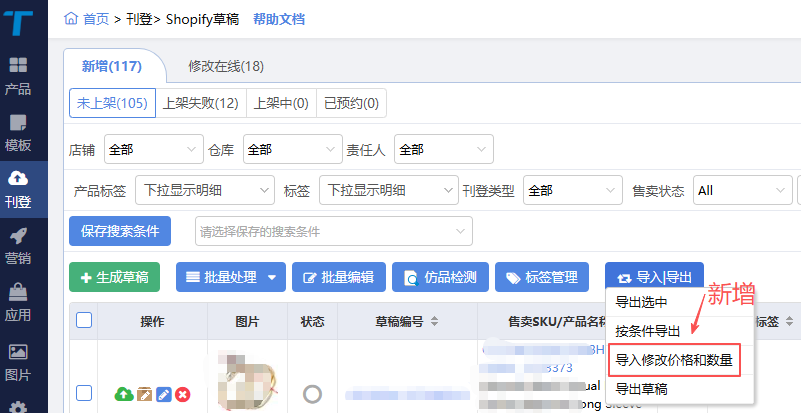Click the green cloud upload icon in row
The width and height of the screenshot is (801, 413).
point(124,395)
